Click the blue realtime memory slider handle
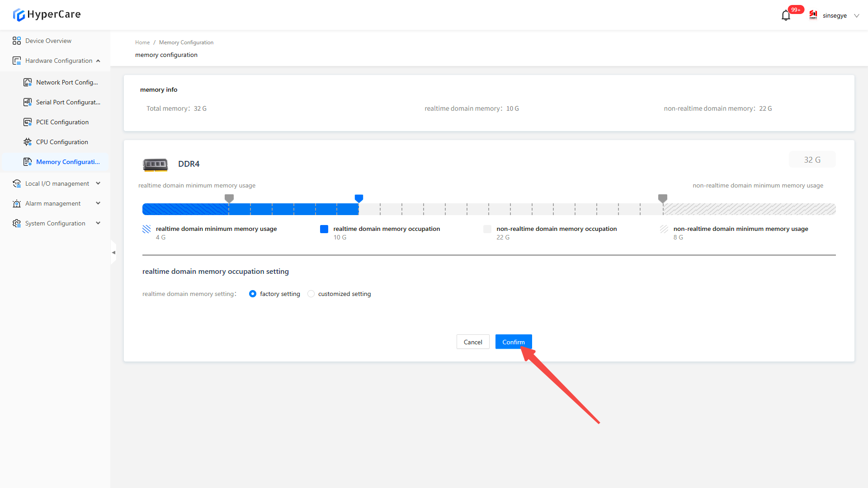Viewport: 868px width, 488px height. pos(359,198)
